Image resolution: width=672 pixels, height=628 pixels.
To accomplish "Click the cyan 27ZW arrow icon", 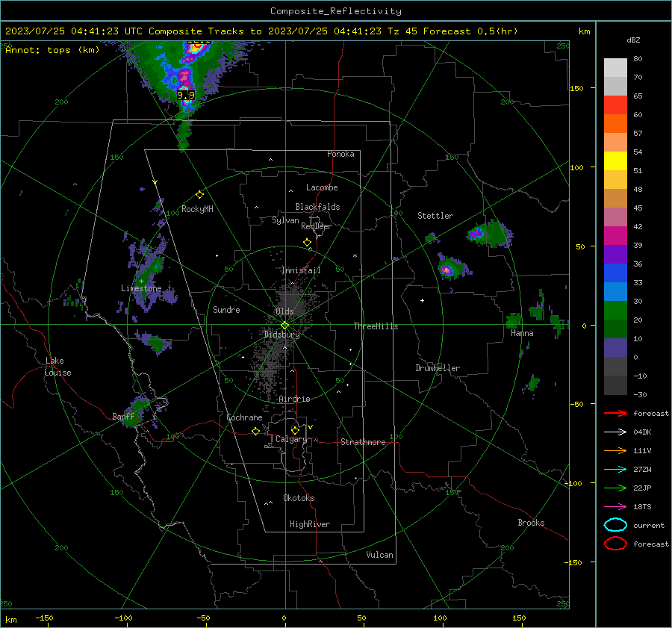I will [x=615, y=470].
